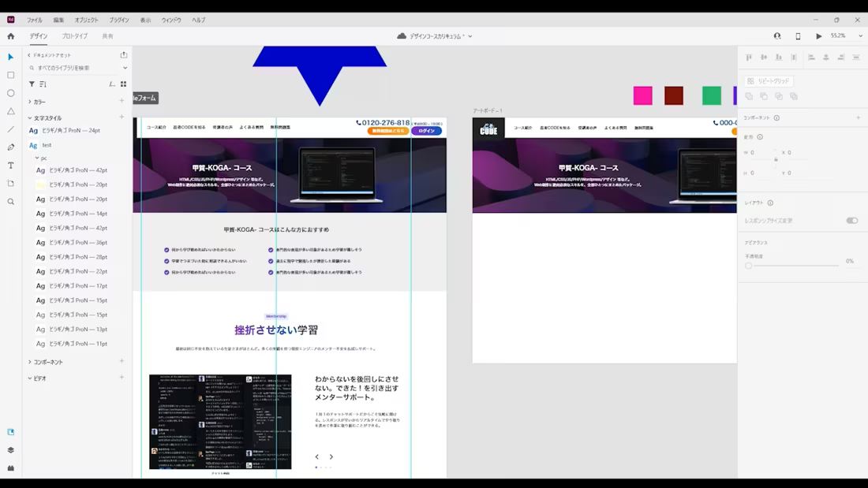This screenshot has width=868, height=488.
Task: Open the zoom percentage dropdown
Action: pyautogui.click(x=859, y=36)
